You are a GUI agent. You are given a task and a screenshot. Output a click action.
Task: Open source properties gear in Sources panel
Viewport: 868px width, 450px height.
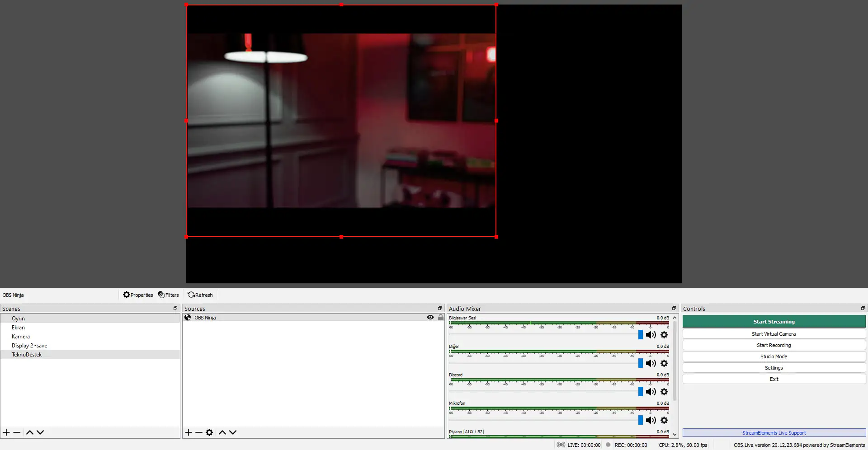pos(209,432)
